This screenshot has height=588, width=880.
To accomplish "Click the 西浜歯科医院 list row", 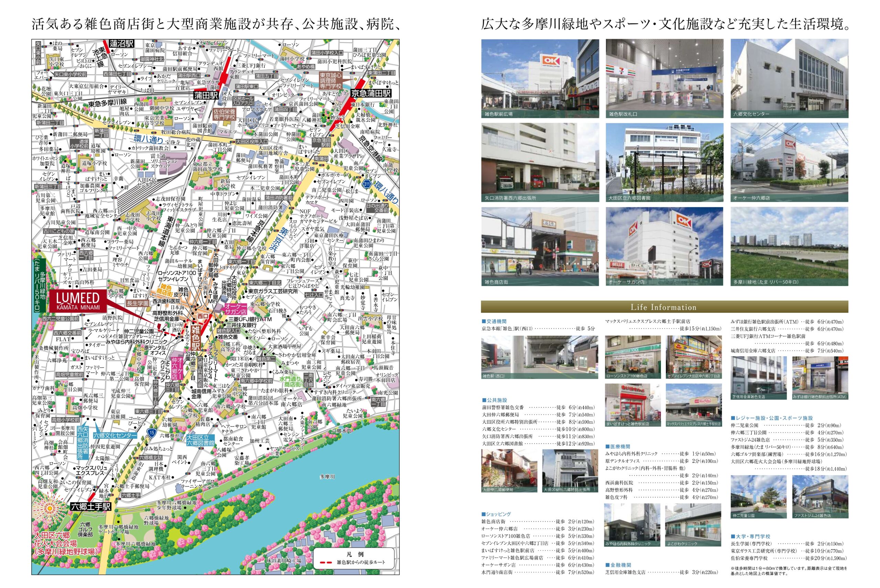I will tap(662, 482).
